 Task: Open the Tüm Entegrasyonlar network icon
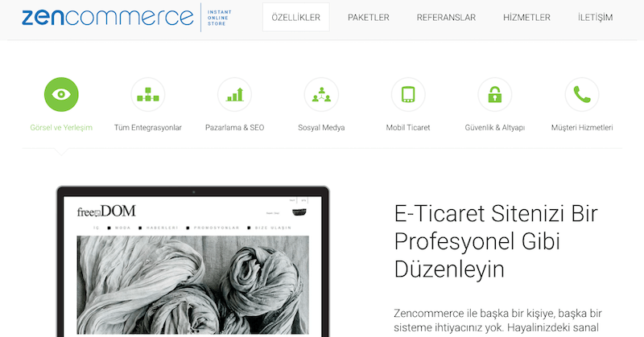(148, 94)
